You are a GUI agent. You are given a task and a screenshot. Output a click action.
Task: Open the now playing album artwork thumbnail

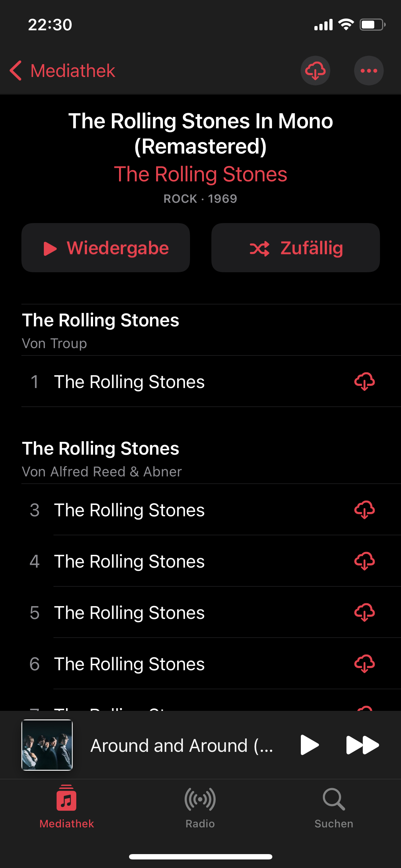pos(47,745)
